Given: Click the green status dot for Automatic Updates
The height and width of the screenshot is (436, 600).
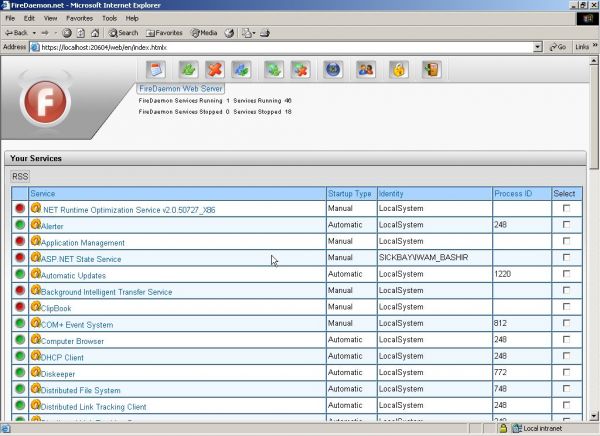Looking at the screenshot, I should (20, 274).
